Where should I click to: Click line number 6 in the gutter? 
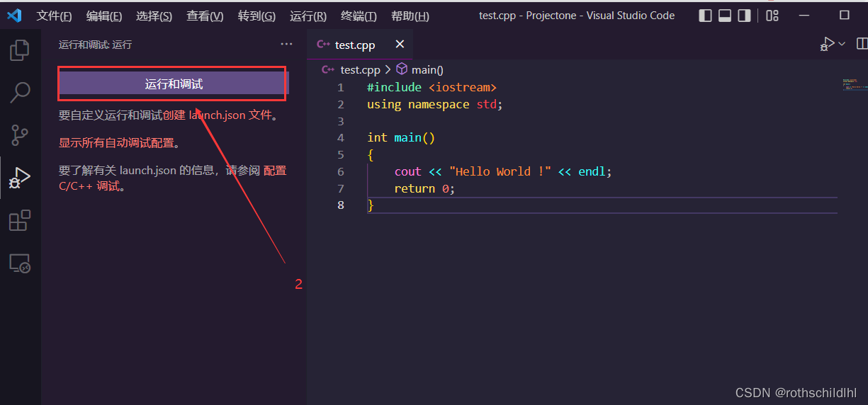pyautogui.click(x=341, y=171)
